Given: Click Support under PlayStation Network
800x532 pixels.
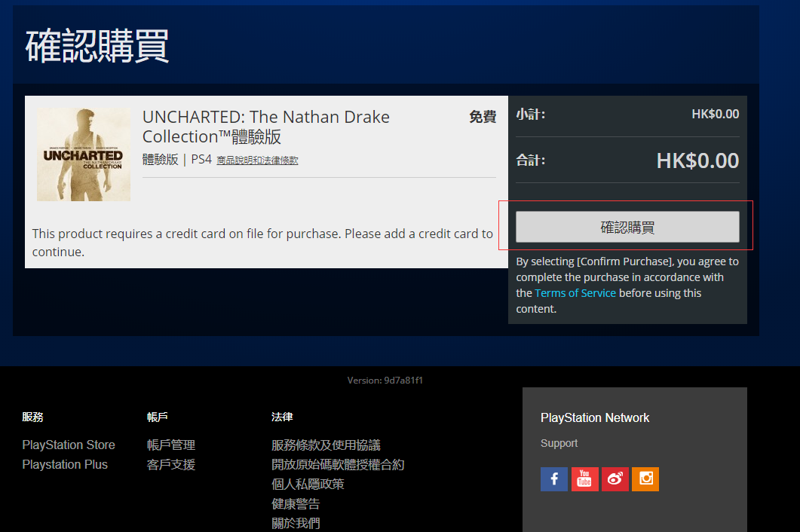Looking at the screenshot, I should (559, 443).
